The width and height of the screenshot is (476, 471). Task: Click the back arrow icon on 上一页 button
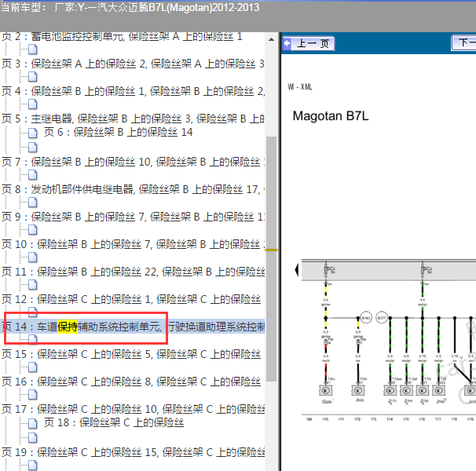(287, 43)
